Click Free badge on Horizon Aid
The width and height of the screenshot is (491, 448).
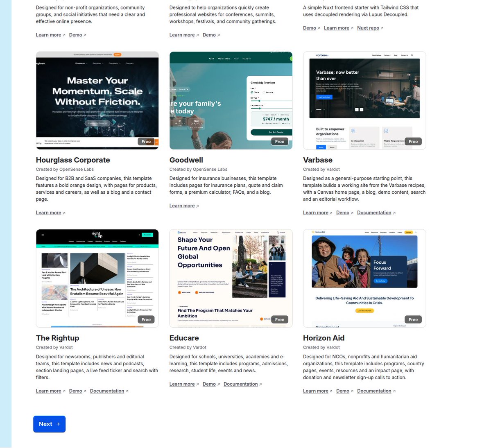tap(413, 320)
